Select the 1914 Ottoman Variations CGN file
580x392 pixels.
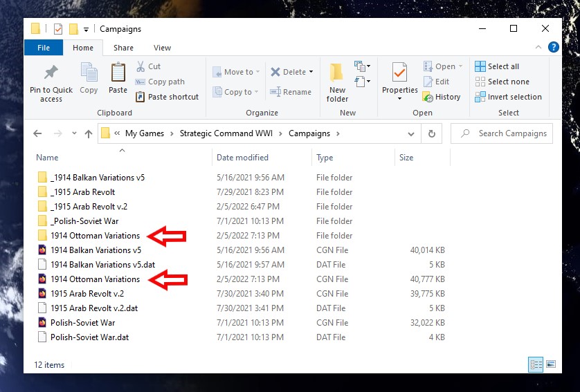coord(95,279)
